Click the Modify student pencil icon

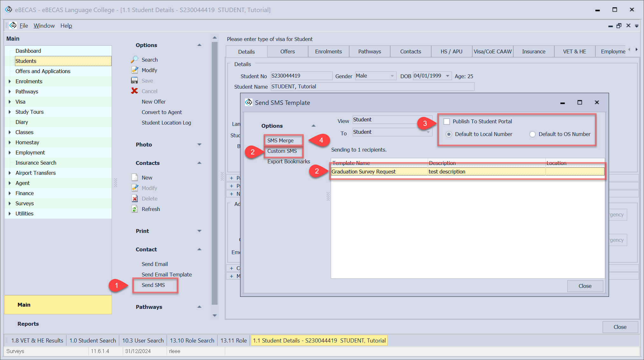135,70
